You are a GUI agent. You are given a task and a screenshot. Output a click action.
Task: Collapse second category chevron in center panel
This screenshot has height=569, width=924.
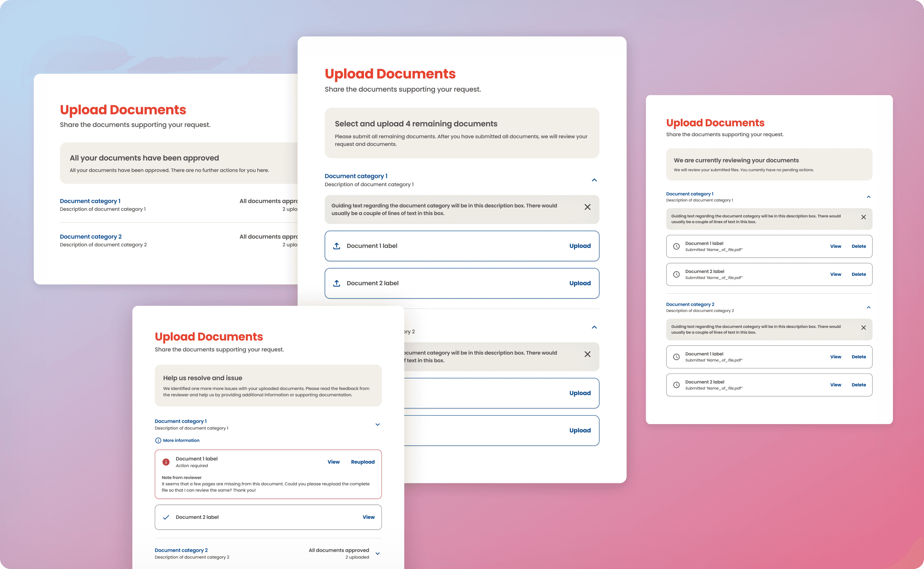tap(594, 327)
